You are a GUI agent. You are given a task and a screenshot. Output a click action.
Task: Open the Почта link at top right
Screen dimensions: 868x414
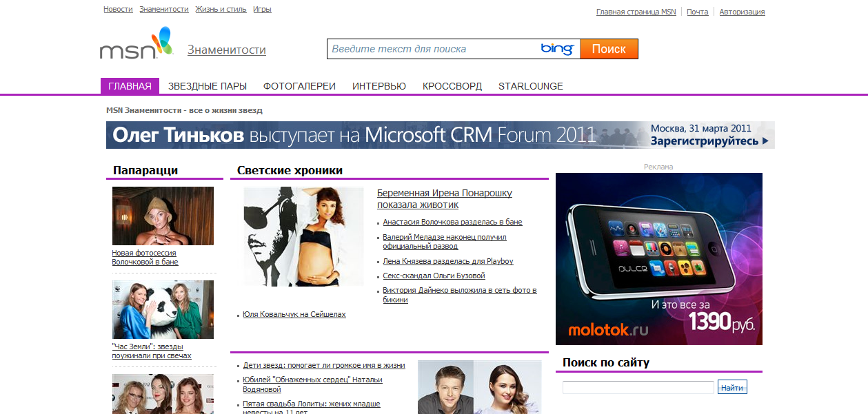(x=697, y=11)
